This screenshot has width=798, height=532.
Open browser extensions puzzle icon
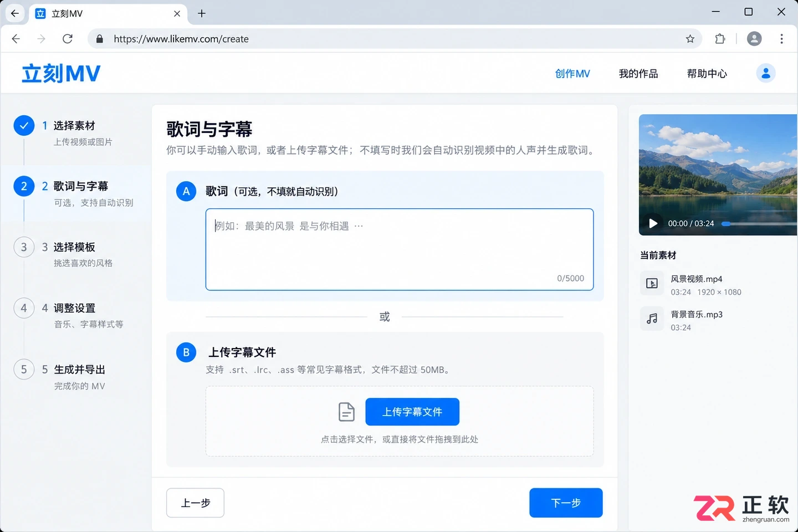point(720,39)
